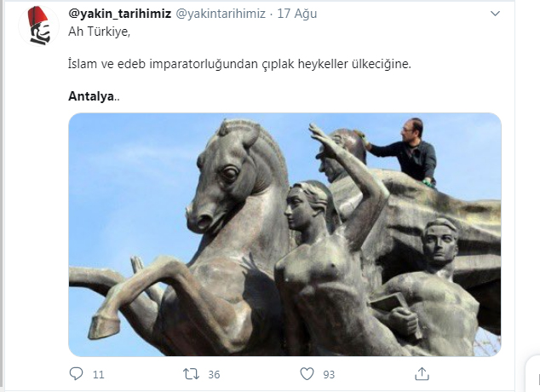The height and width of the screenshot is (392, 540).
Task: Open the tweet via 17 Ağu timestamp
Action: pos(297,14)
